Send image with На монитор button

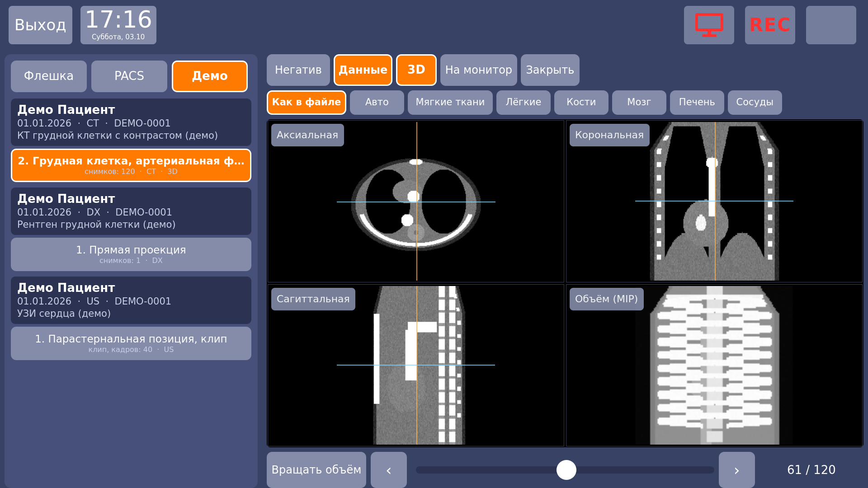click(x=479, y=70)
